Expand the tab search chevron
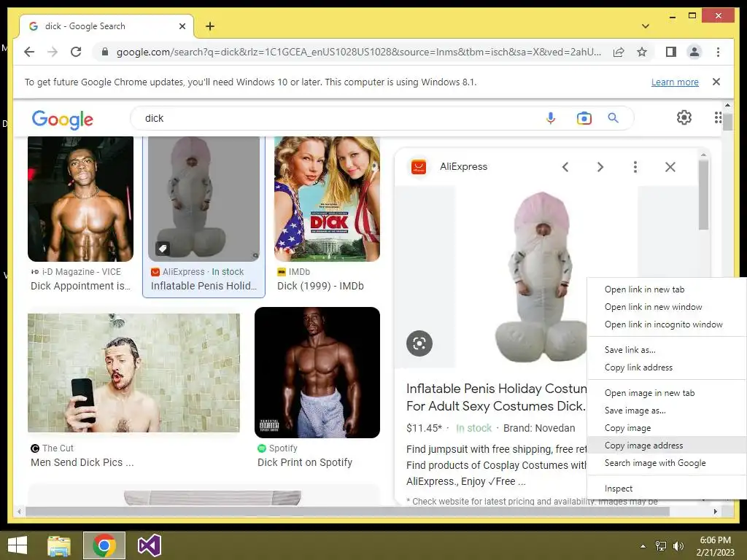The width and height of the screenshot is (747, 560). click(x=645, y=26)
